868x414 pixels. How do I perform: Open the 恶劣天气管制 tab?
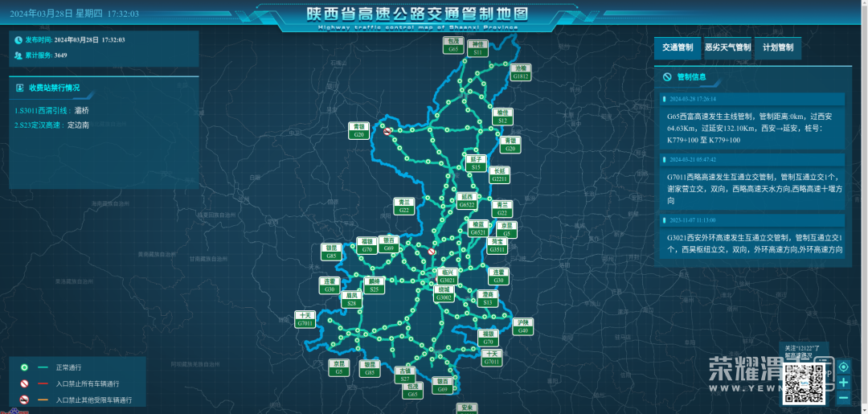pyautogui.click(x=727, y=47)
